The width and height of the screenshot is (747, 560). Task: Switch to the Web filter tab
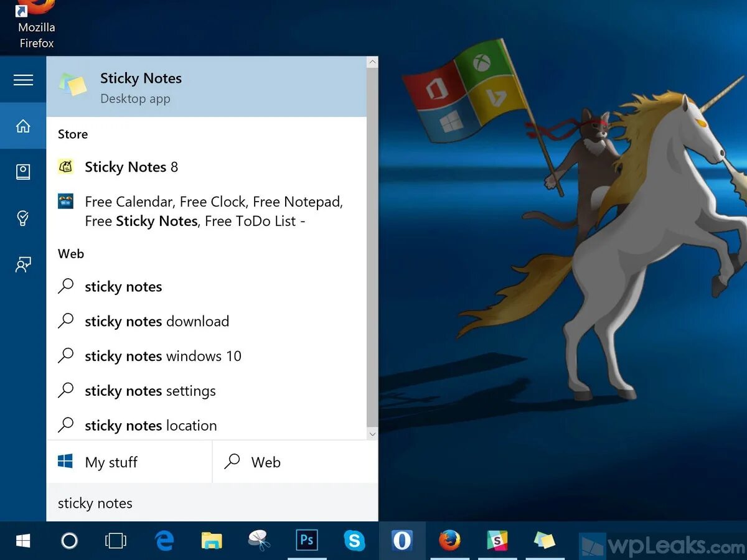296,462
